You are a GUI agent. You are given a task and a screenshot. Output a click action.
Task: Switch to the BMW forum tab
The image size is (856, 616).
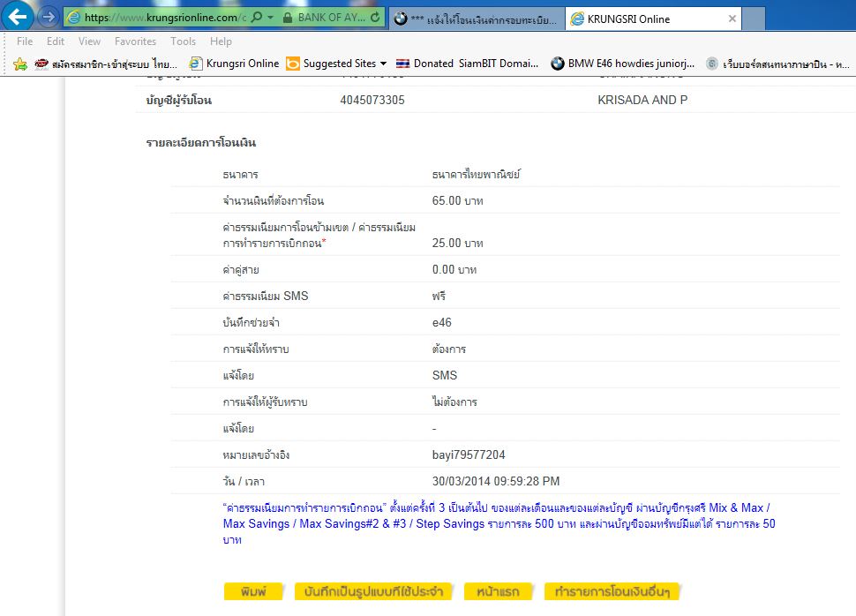coord(477,19)
